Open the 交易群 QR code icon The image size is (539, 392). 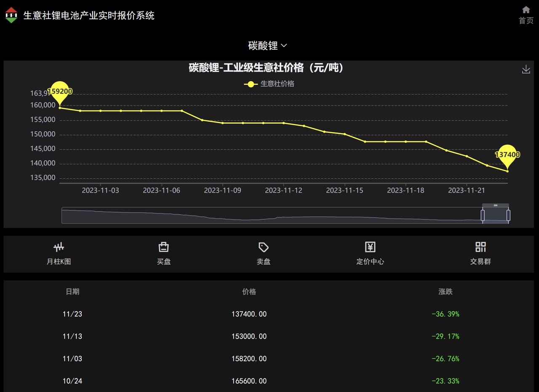[480, 247]
